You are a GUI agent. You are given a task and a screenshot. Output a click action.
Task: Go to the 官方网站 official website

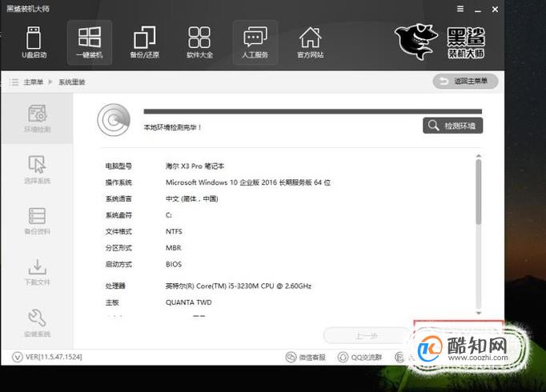[x=311, y=42]
